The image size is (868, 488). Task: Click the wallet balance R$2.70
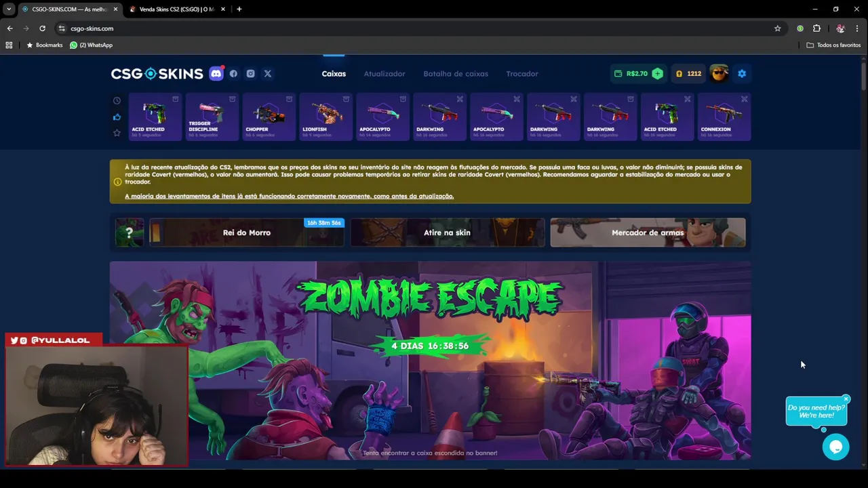631,73
